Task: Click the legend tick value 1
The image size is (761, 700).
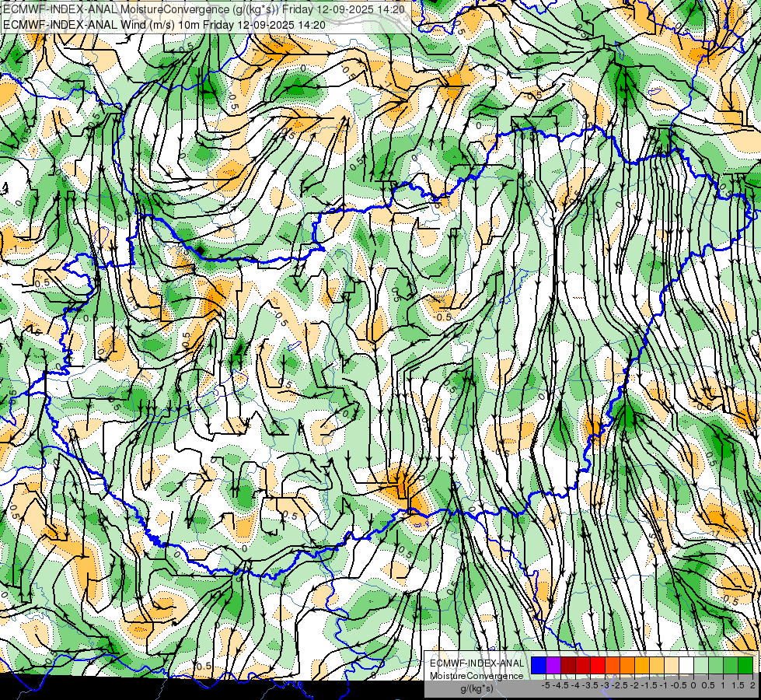Action: coord(723,685)
